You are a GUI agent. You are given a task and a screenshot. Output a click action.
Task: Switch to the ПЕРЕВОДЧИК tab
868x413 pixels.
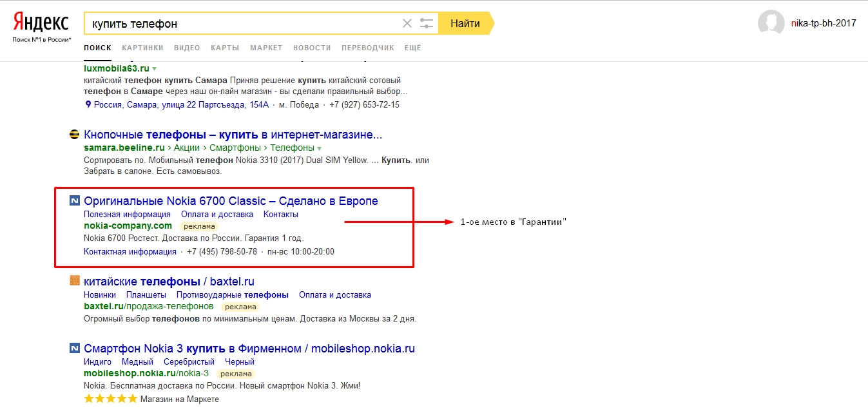click(x=368, y=48)
